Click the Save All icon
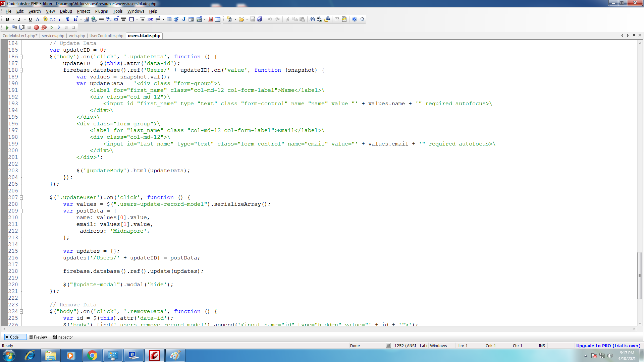Viewport: 644px width, 362px height. coord(260,19)
